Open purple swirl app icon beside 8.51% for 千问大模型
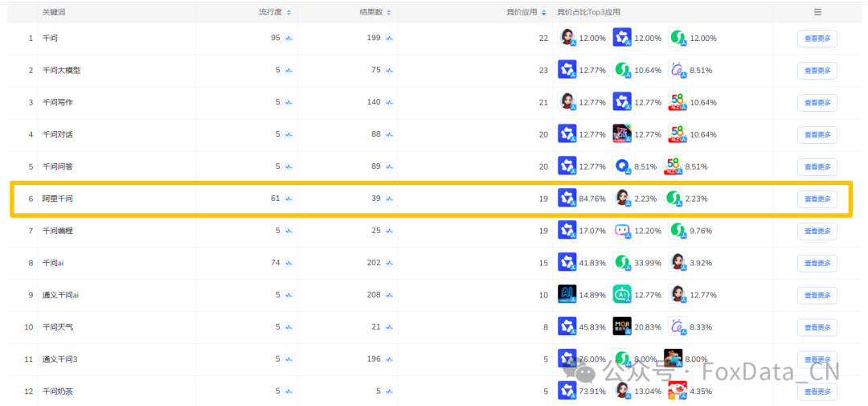 tap(677, 70)
